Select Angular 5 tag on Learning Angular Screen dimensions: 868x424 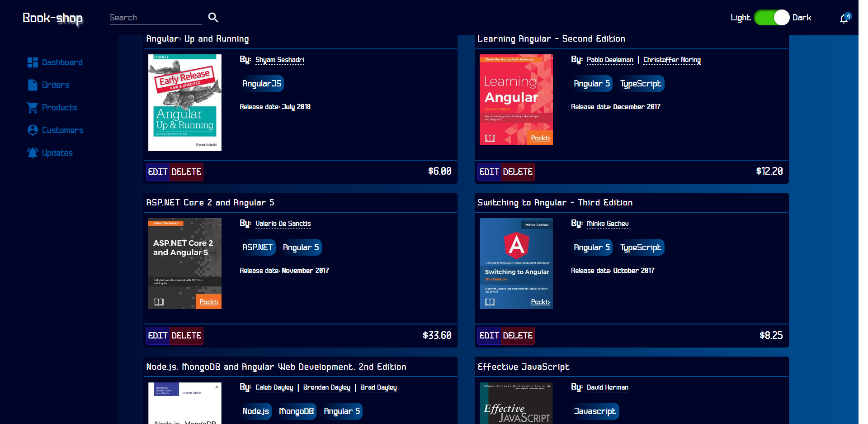pyautogui.click(x=592, y=84)
